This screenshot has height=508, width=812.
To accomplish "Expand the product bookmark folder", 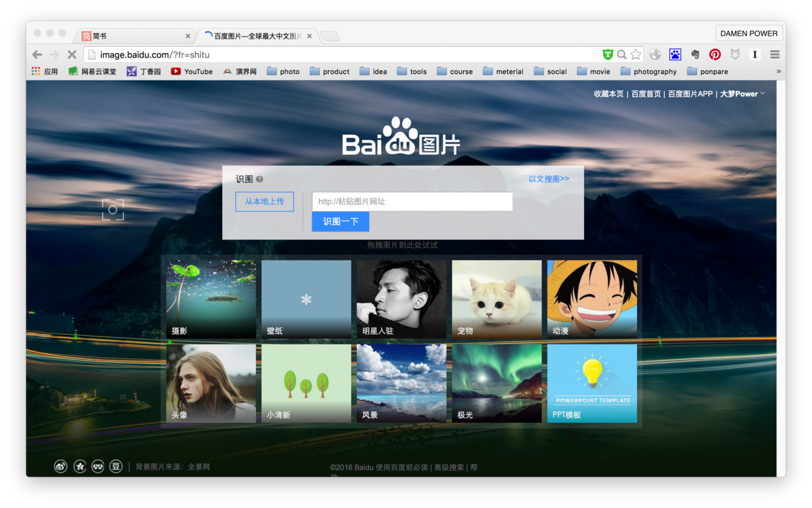I will click(x=329, y=71).
